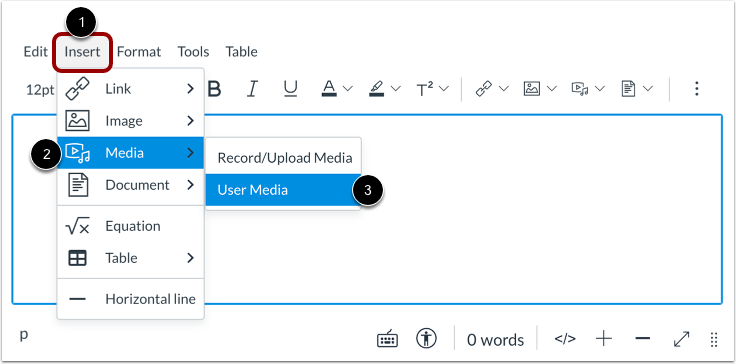Viewport: 736px width, 364px height.
Task: Click the square root Equation icon
Action: tap(77, 226)
